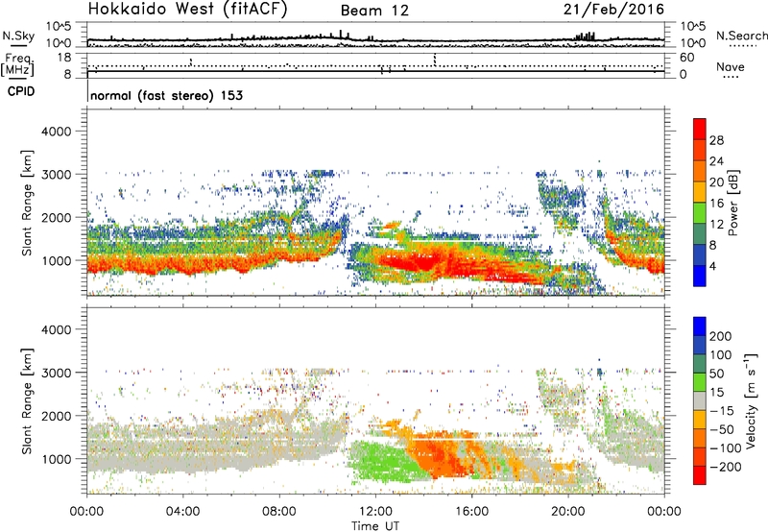Click the "Time UT" axis title
Screen dimensions: 768x532
(375, 526)
